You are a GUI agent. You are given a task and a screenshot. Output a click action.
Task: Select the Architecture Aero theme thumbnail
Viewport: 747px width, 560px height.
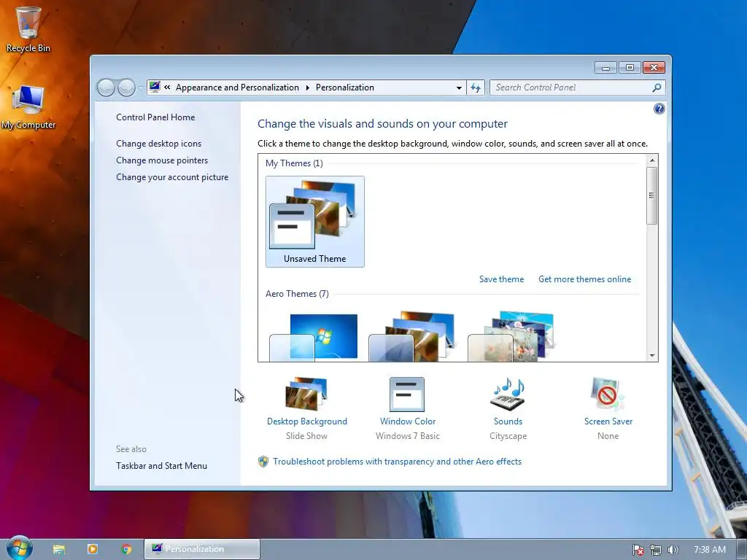click(x=412, y=337)
